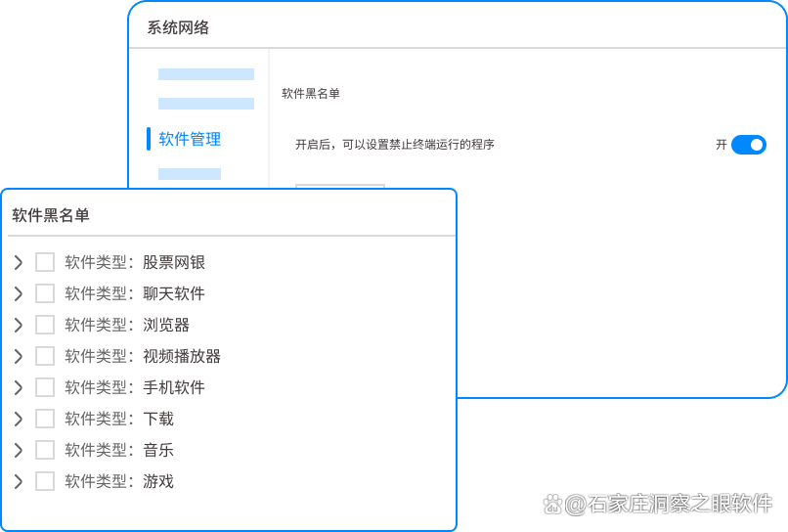Expand the 音乐 category chevron

(19, 450)
